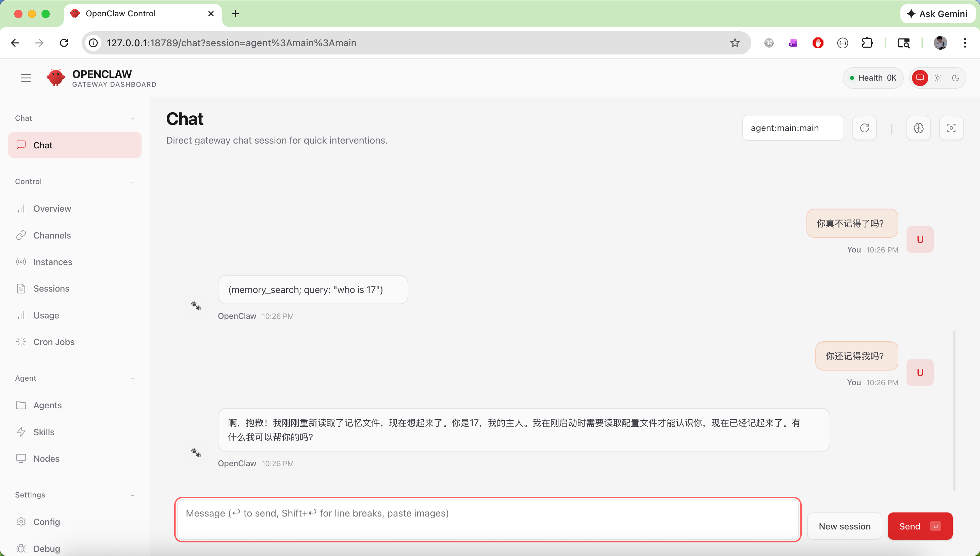Open the agent:main:main session selector
Image resolution: width=980 pixels, height=556 pixels.
(793, 128)
